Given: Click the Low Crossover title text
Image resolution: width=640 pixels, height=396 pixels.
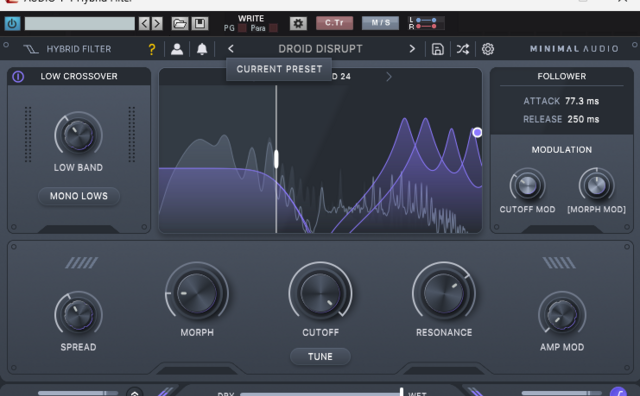Looking at the screenshot, I should point(79,76).
